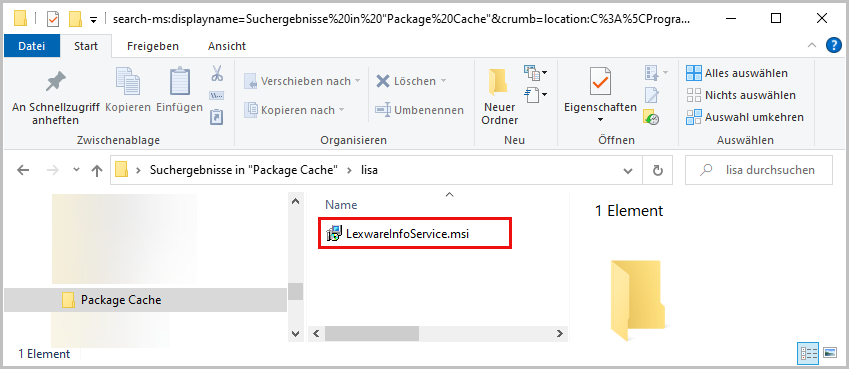Open Eigenschaften properties icon
The height and width of the screenshot is (369, 849).
tap(600, 82)
